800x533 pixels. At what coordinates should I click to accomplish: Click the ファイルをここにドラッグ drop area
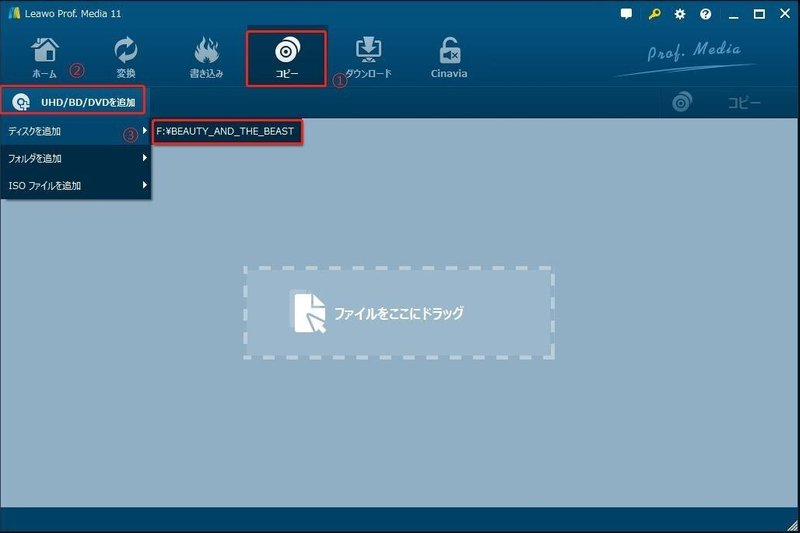399,313
